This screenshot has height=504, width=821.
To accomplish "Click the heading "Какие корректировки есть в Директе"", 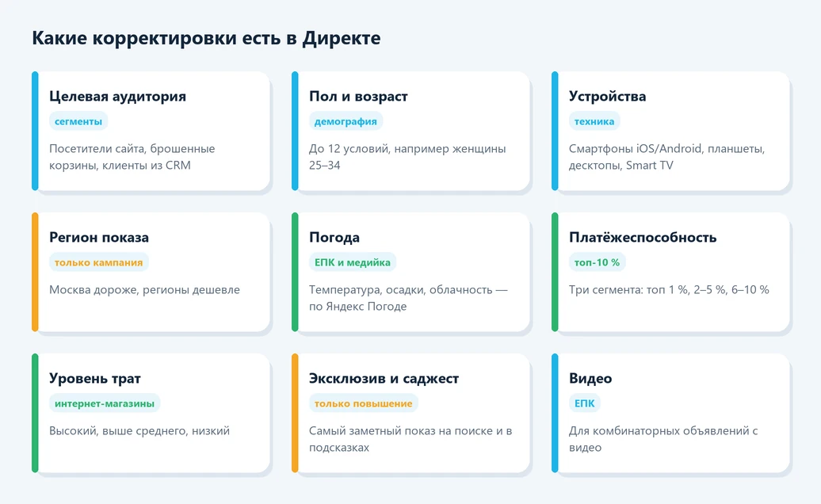I will (206, 39).
